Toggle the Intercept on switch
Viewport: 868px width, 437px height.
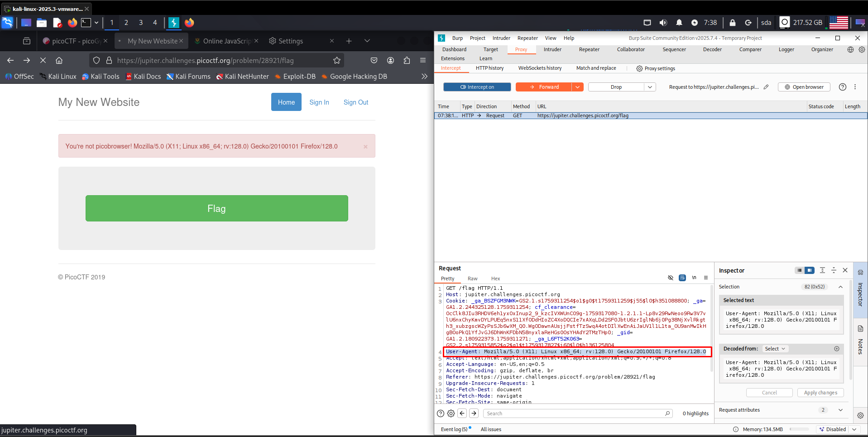pyautogui.click(x=477, y=87)
